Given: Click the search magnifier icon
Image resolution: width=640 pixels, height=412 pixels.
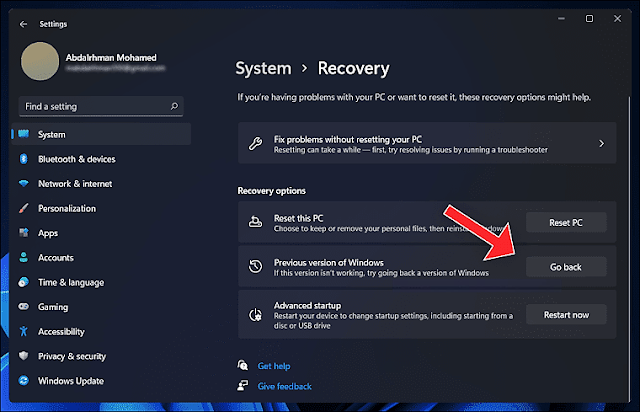Looking at the screenshot, I should [174, 106].
